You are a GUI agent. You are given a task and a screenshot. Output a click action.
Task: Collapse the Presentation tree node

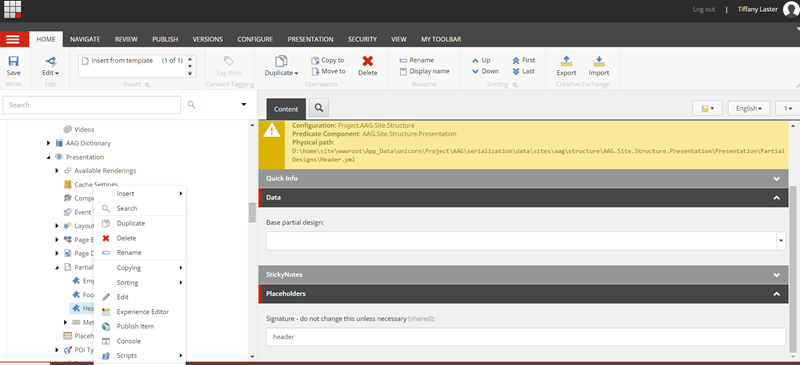pos(49,157)
